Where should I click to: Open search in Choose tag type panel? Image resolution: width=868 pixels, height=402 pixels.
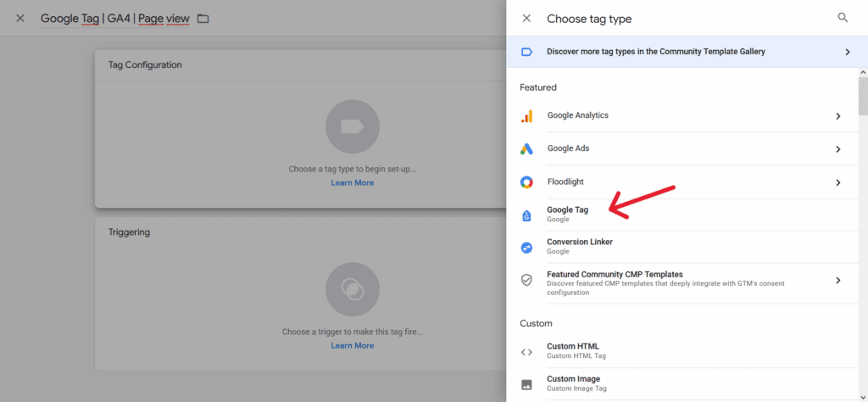click(x=843, y=19)
